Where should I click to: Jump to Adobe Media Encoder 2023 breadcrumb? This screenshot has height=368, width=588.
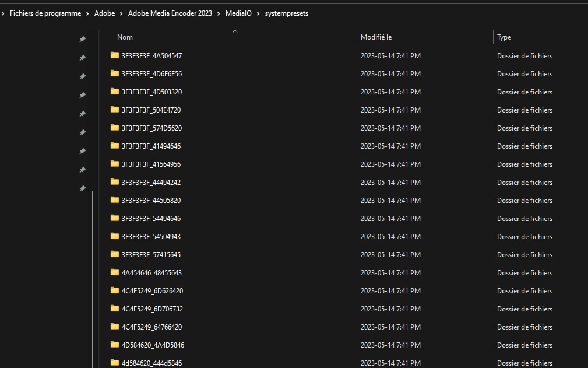click(x=170, y=13)
